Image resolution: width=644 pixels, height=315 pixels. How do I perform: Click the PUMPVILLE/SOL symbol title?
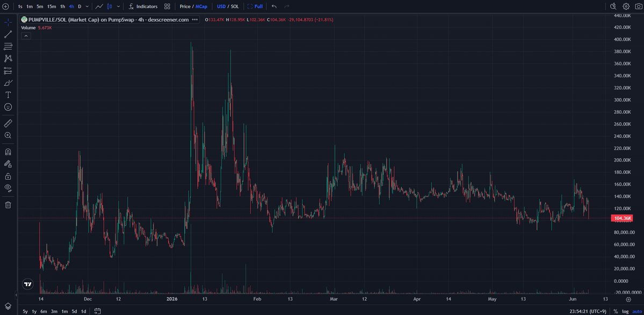(108, 20)
